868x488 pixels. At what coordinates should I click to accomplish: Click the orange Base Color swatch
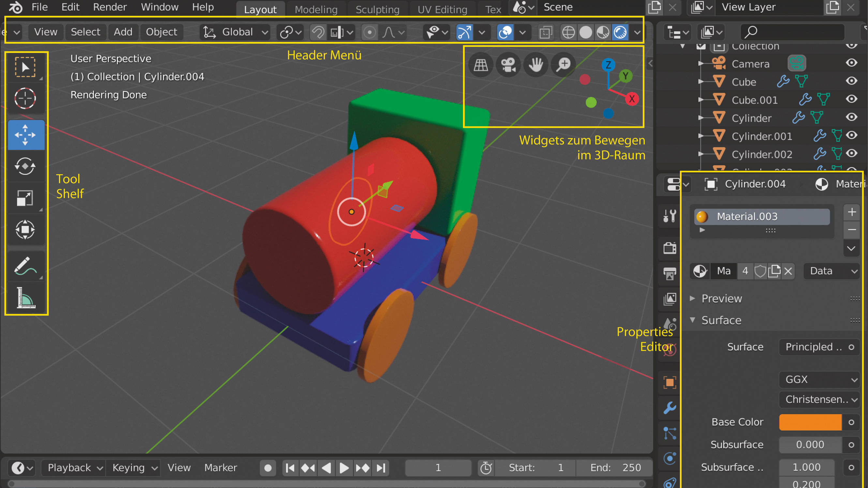pyautogui.click(x=810, y=422)
